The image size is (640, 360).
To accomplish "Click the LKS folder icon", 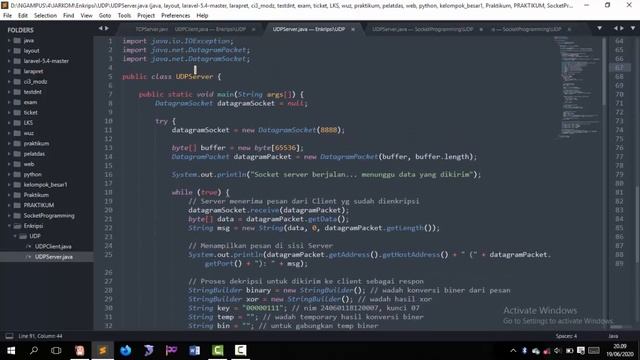I will 17,122.
